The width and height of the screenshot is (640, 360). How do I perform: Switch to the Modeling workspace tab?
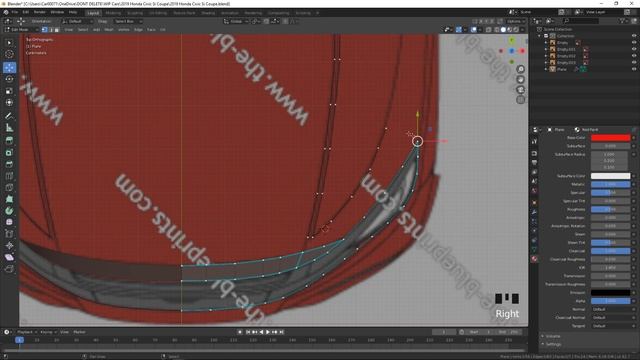tap(113, 13)
